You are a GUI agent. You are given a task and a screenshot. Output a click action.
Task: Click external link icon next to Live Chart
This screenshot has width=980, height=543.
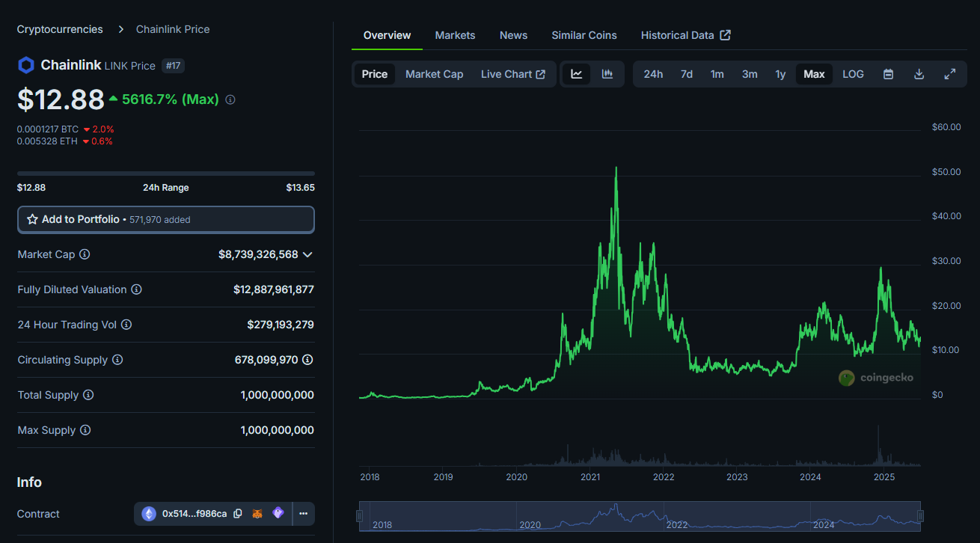tap(541, 74)
